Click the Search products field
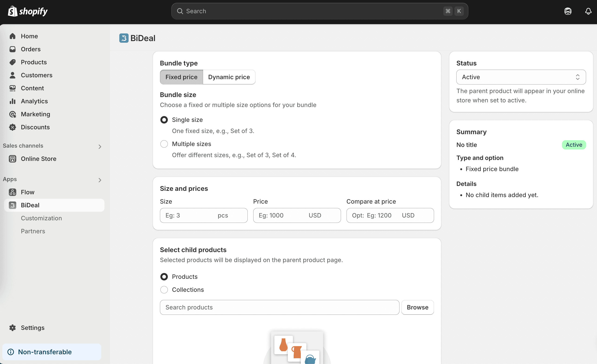597x364 pixels. point(280,307)
